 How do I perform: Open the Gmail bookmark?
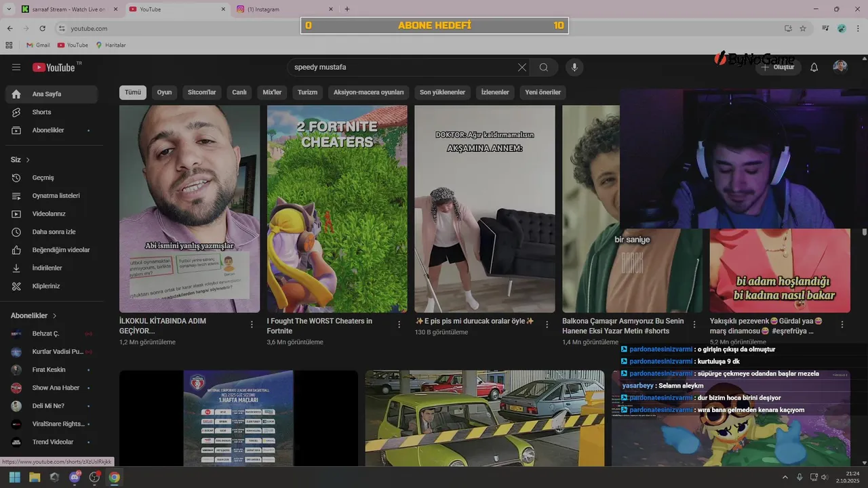pyautogui.click(x=38, y=45)
